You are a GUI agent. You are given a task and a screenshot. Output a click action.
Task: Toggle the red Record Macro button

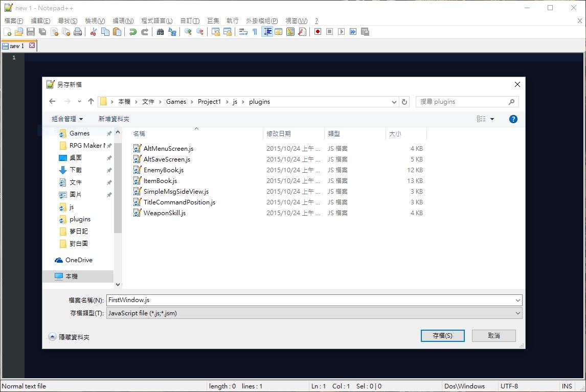[x=318, y=32]
